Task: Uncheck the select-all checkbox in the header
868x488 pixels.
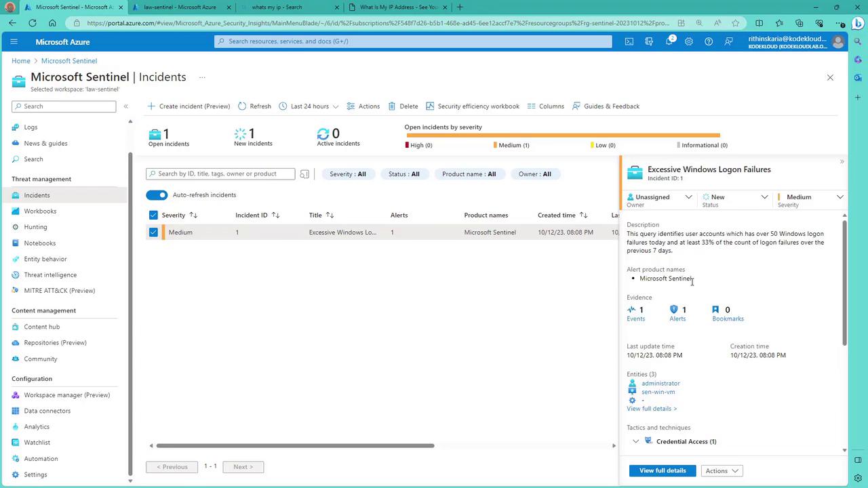Action: coord(153,216)
